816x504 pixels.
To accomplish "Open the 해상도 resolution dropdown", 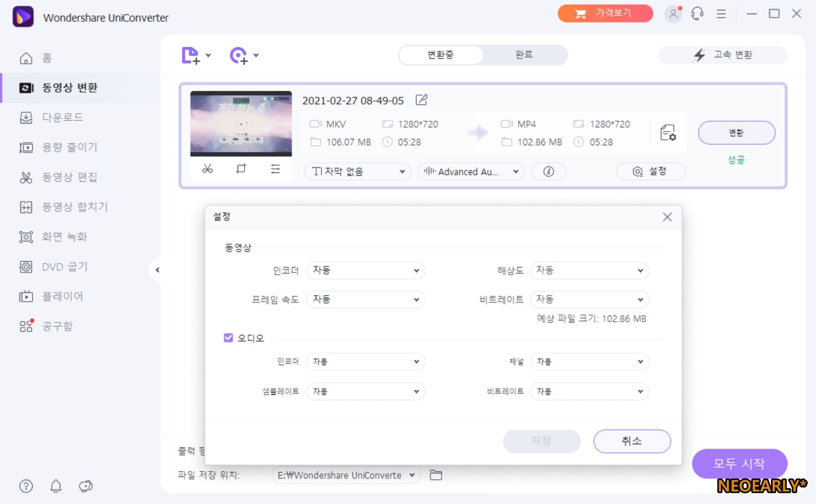I will pos(589,270).
